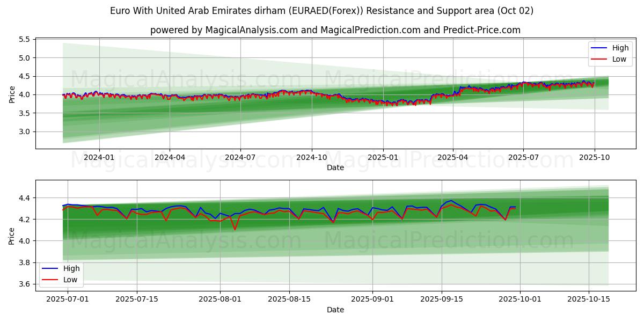Select the 2025-08-01 date tick label
644x322 pixels.
point(221,299)
